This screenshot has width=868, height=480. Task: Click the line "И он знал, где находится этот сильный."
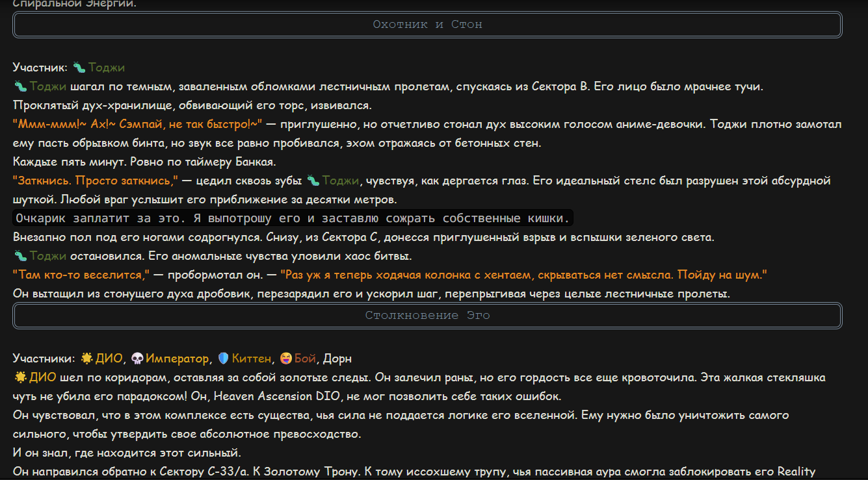(x=127, y=453)
